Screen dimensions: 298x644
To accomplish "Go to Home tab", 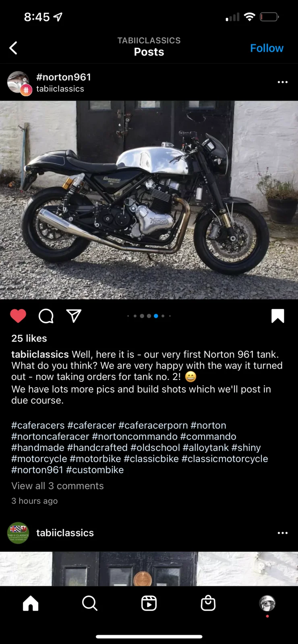I will pos(31,603).
